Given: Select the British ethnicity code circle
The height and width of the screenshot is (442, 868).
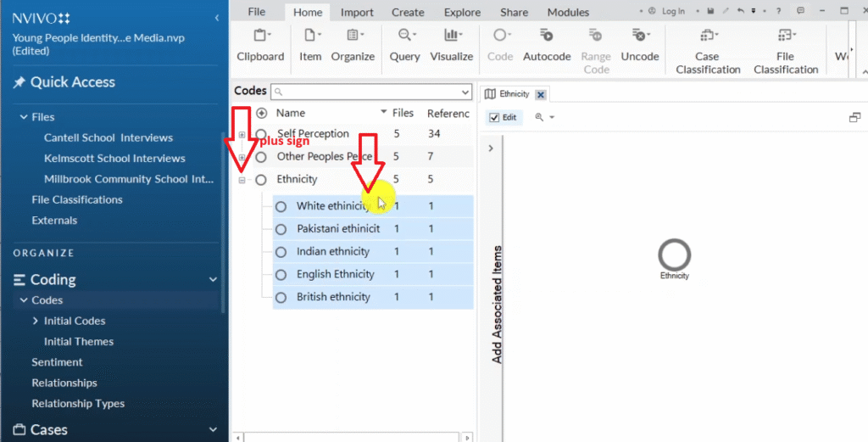Looking at the screenshot, I should click(x=281, y=297).
